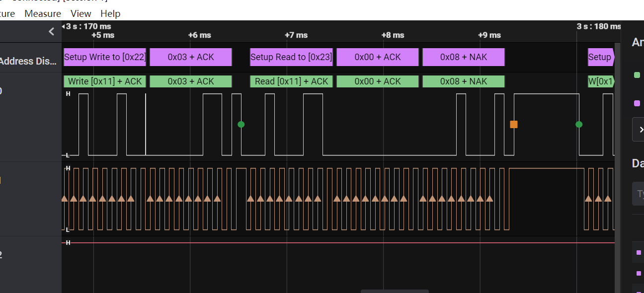
Task: Click the purple analyzer color swatch in right panel
Action: [637, 103]
